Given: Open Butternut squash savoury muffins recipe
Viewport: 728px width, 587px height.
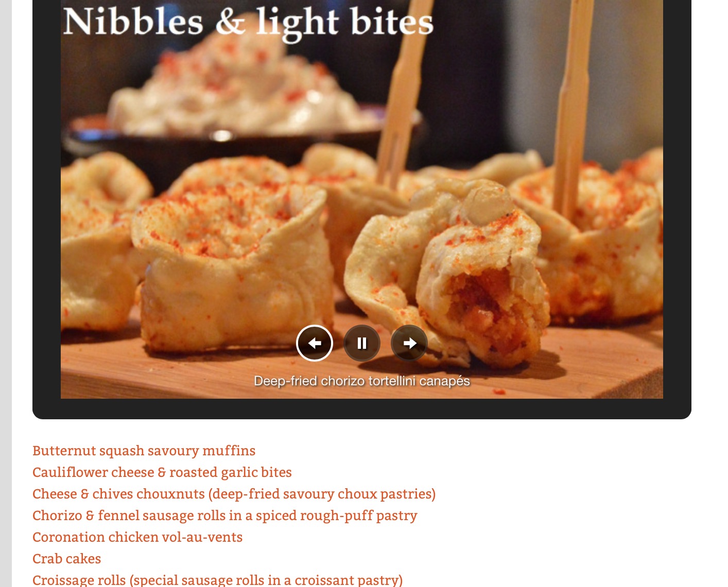Looking at the screenshot, I should [144, 451].
